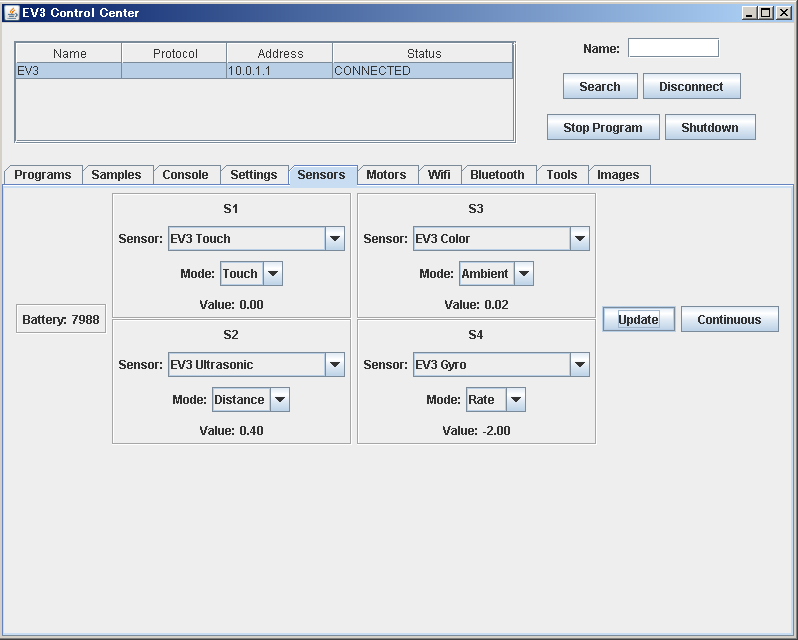Go to the Bluetooth tab

coord(497,174)
